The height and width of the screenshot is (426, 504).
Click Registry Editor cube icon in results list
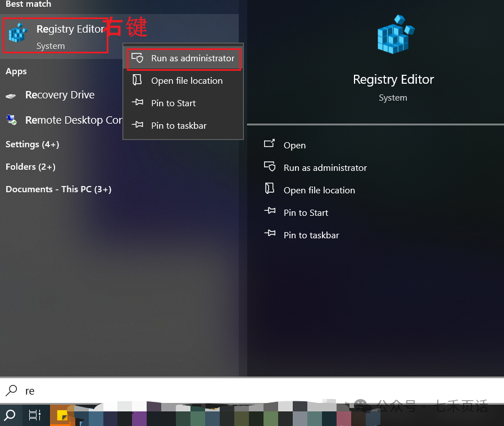(17, 33)
